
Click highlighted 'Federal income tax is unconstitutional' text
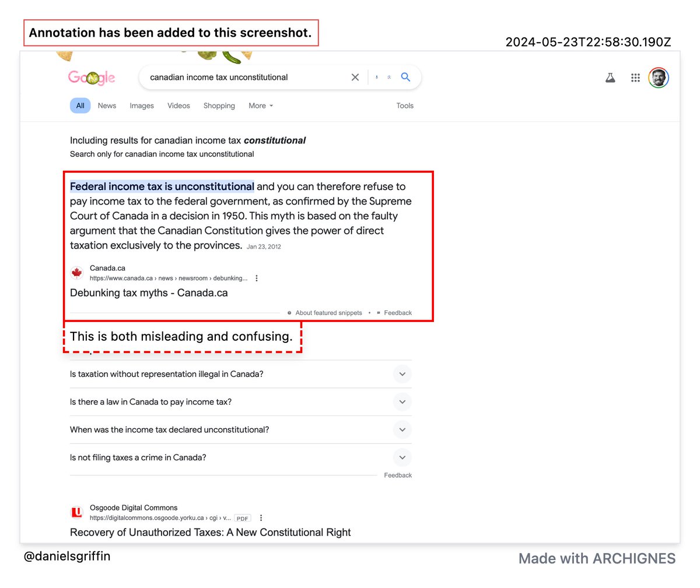click(162, 187)
